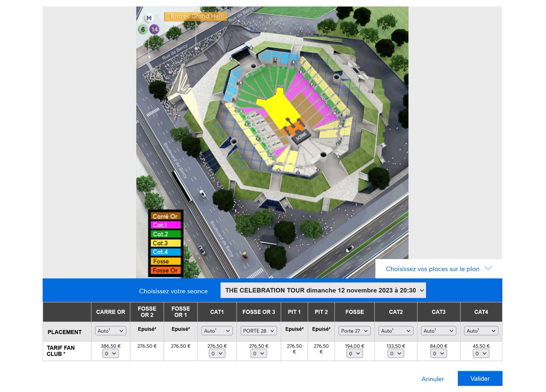
Task: Click the Annuler link
Action: point(433,379)
